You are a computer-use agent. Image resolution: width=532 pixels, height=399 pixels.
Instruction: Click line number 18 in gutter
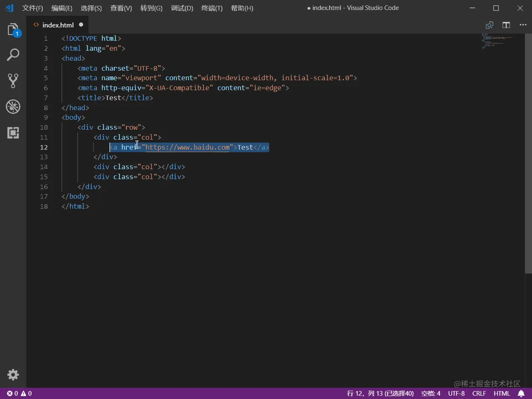(44, 206)
